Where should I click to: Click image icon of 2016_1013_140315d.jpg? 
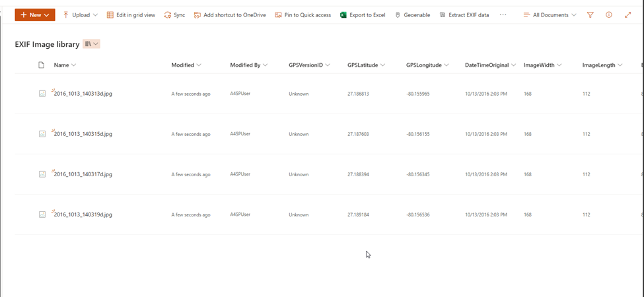pos(42,134)
